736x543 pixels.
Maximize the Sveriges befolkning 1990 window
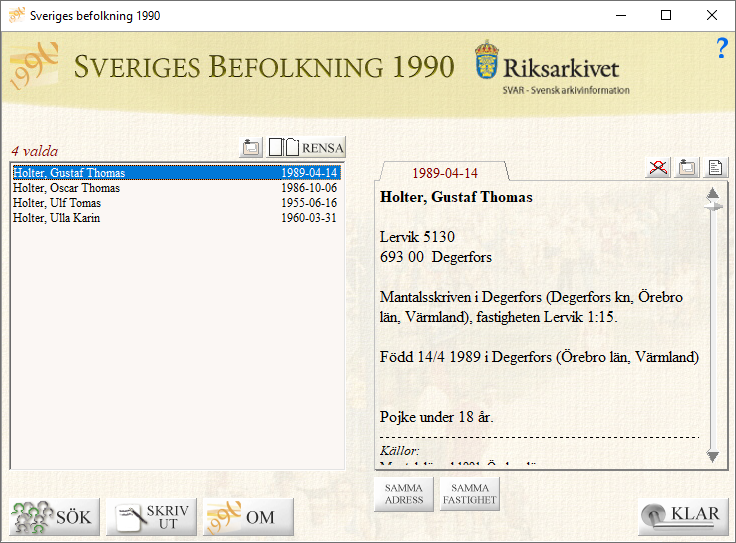pyautogui.click(x=666, y=15)
